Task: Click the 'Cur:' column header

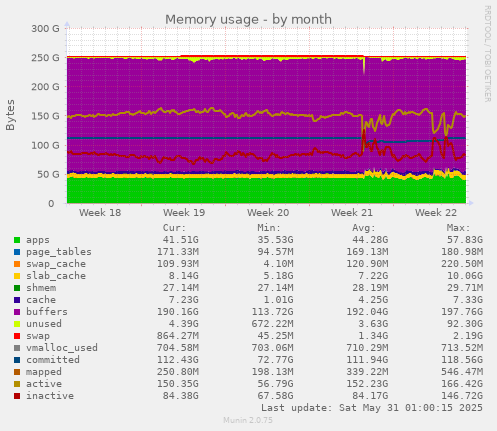Action: pos(174,228)
